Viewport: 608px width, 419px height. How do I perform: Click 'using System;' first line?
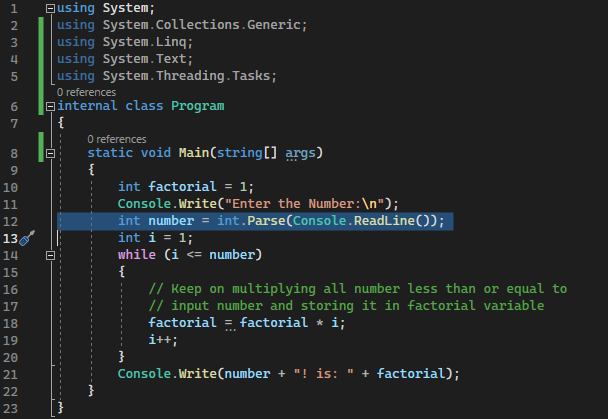(106, 8)
